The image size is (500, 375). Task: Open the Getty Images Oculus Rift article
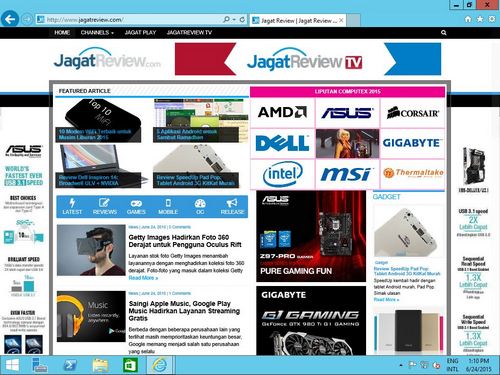(x=185, y=241)
